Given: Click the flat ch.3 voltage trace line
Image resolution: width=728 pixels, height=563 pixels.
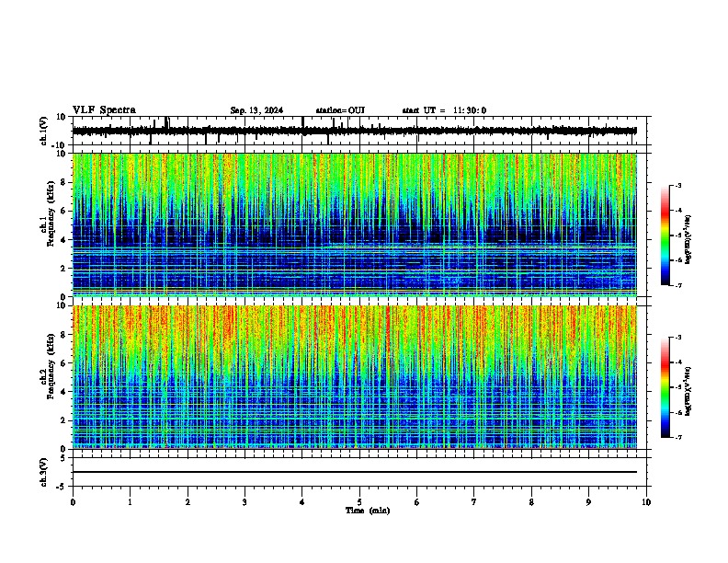Looking at the screenshot, I should 355,472.
